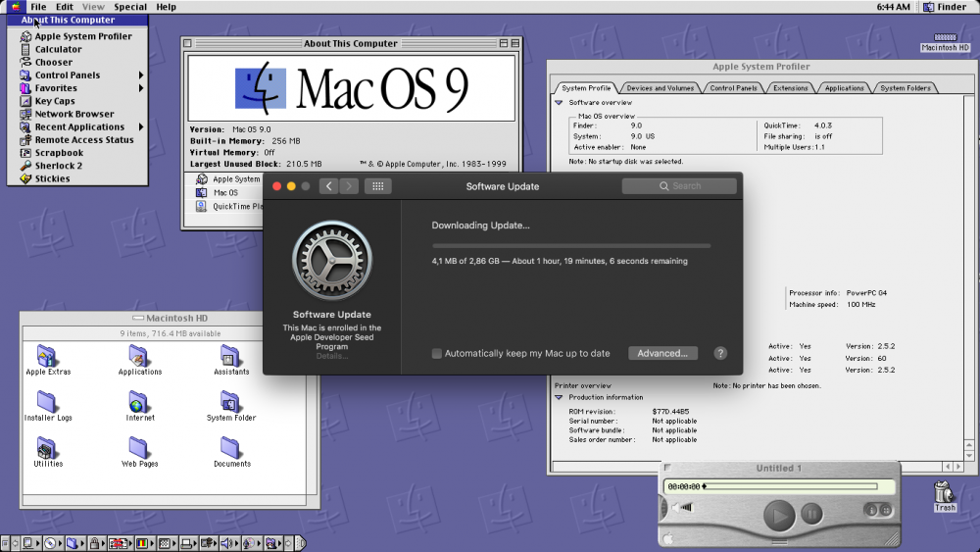The height and width of the screenshot is (552, 980).
Task: Select Network Browser in the Apple menu
Action: pos(77,114)
